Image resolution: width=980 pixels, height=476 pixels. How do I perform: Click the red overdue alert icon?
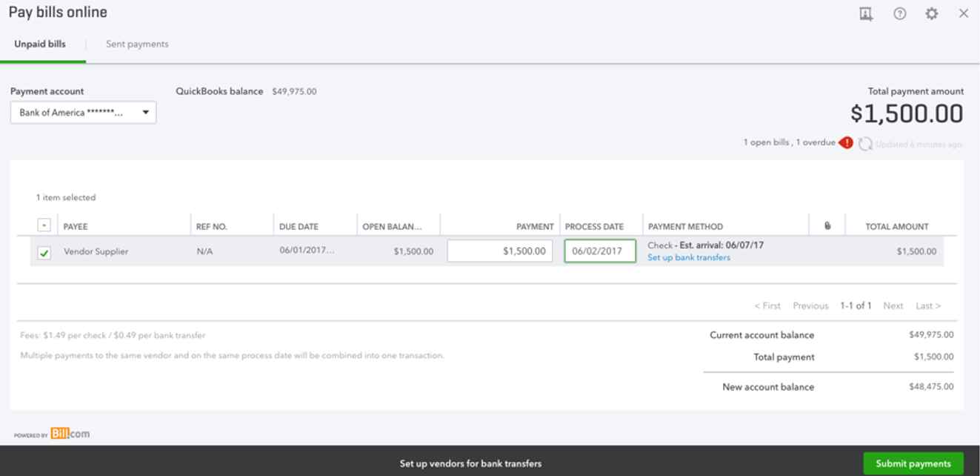tap(846, 143)
